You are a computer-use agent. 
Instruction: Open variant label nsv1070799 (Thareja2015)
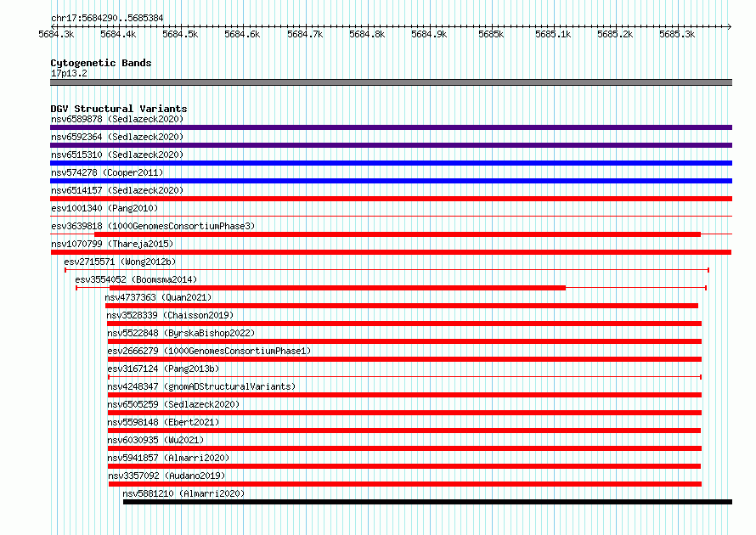[x=112, y=244]
